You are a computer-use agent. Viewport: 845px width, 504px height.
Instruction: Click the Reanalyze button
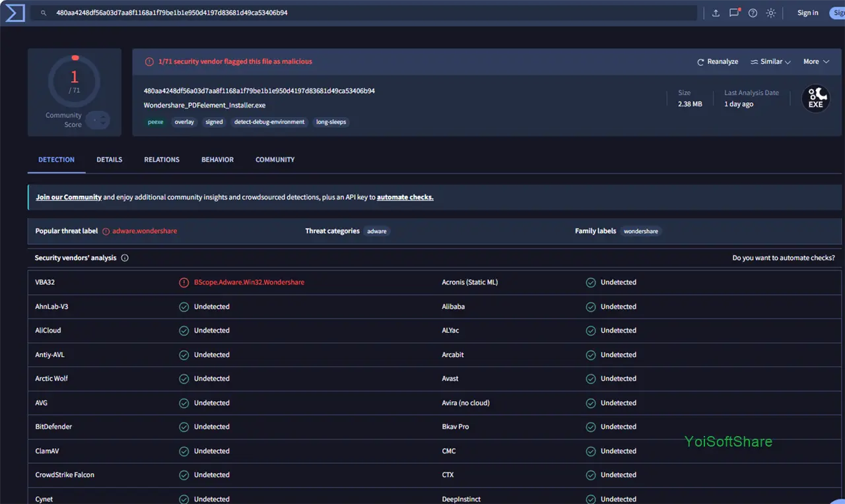[x=718, y=61]
